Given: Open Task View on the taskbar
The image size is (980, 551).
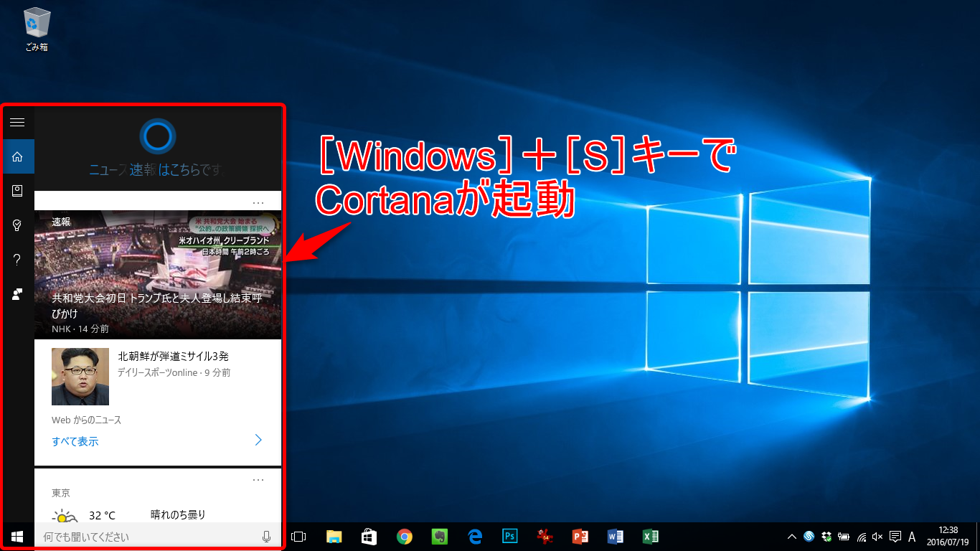Looking at the screenshot, I should [298, 537].
